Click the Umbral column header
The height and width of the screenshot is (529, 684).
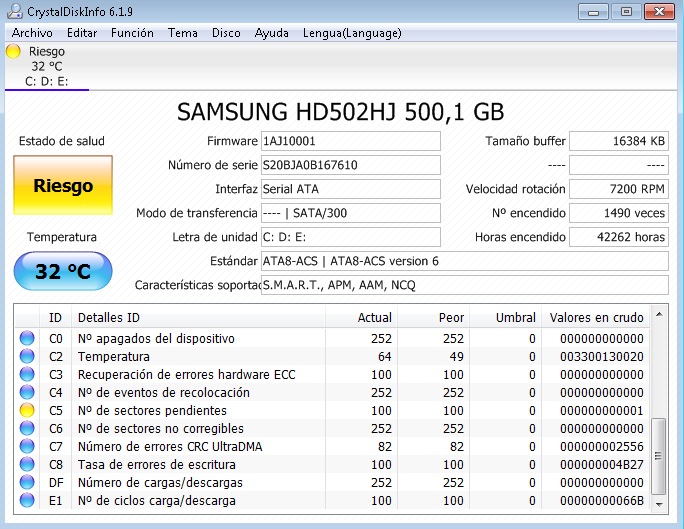point(505,317)
